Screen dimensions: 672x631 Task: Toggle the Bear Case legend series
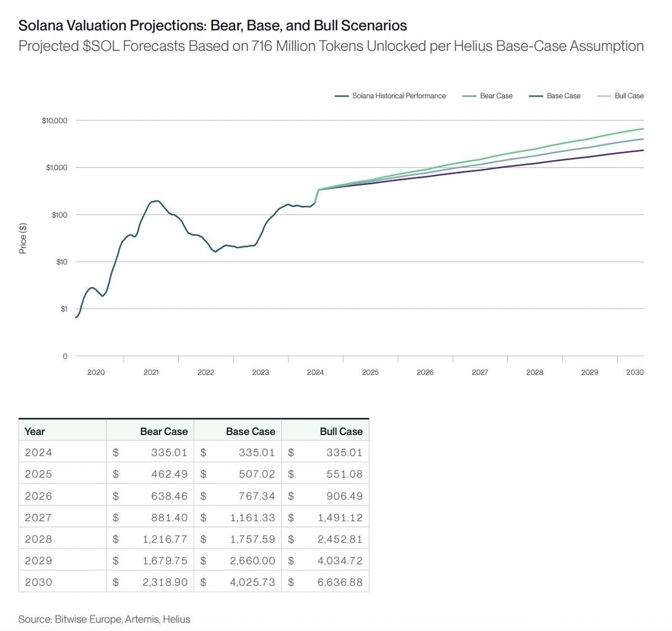496,96
